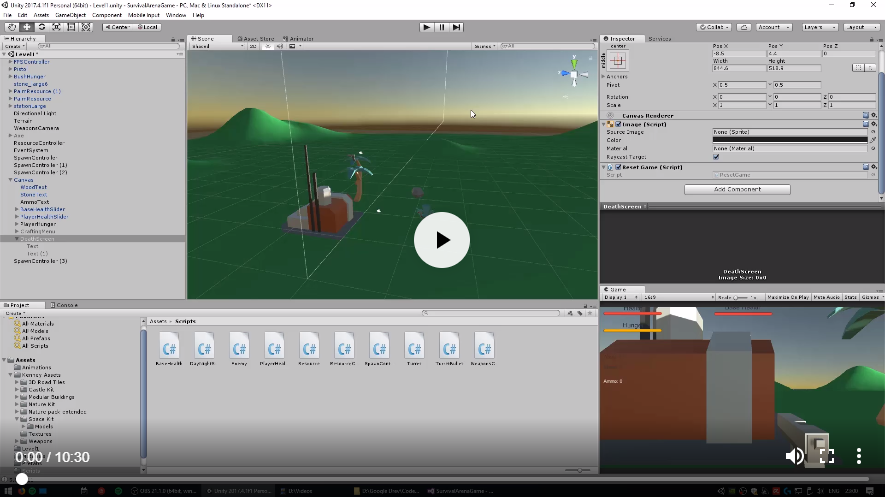This screenshot has height=497, width=885.
Task: Click the Unity Step frame button
Action: [x=457, y=27]
